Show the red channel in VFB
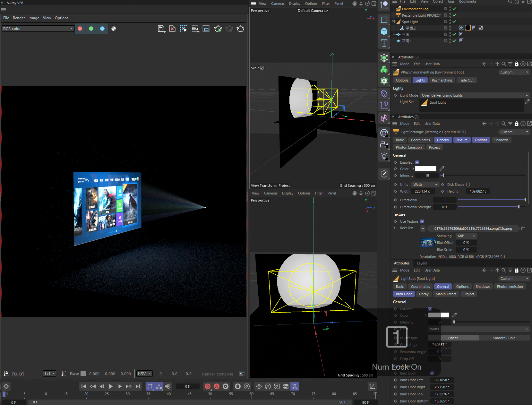The width and height of the screenshot is (532, 405). point(80,29)
